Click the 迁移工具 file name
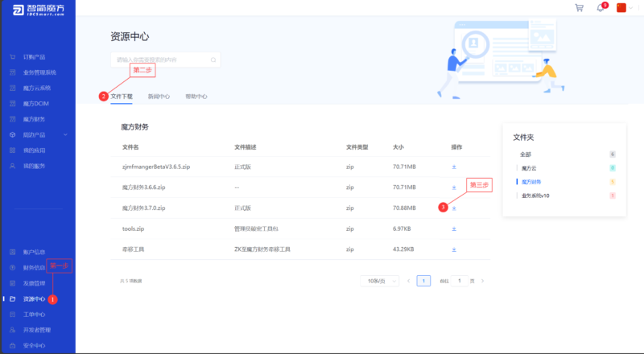This screenshot has width=644, height=354. pyautogui.click(x=133, y=249)
